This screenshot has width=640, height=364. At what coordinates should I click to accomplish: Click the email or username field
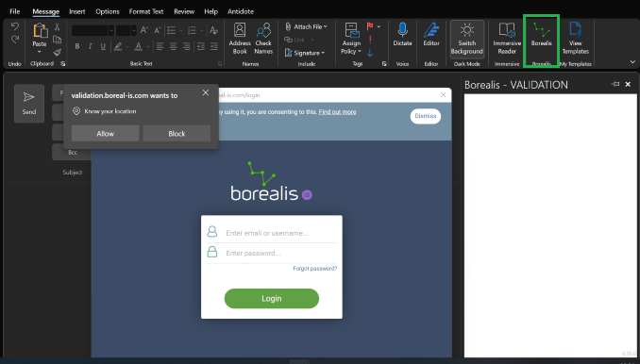[x=272, y=233]
